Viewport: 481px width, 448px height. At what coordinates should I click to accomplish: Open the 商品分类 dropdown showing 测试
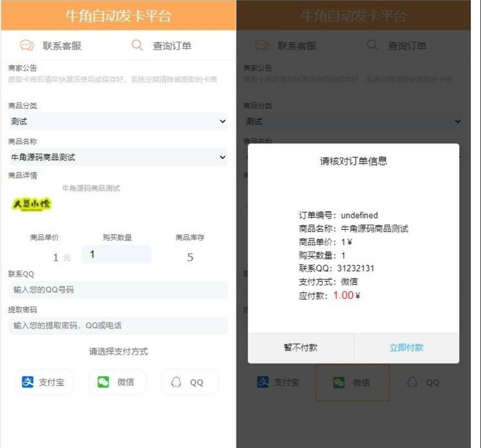tap(115, 121)
